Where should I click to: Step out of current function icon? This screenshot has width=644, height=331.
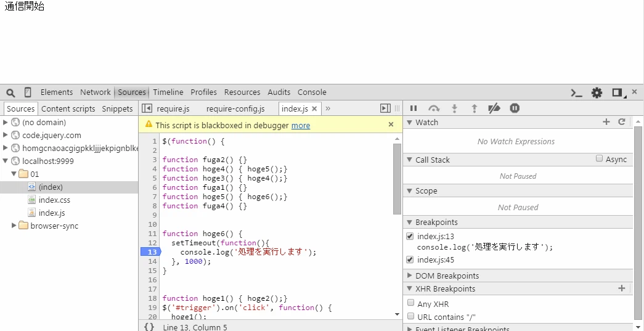click(x=474, y=108)
